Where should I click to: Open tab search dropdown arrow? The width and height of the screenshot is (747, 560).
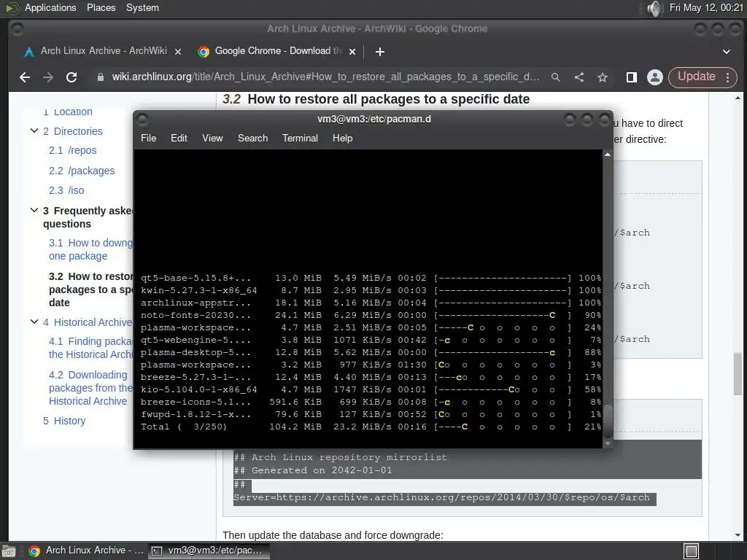[727, 52]
